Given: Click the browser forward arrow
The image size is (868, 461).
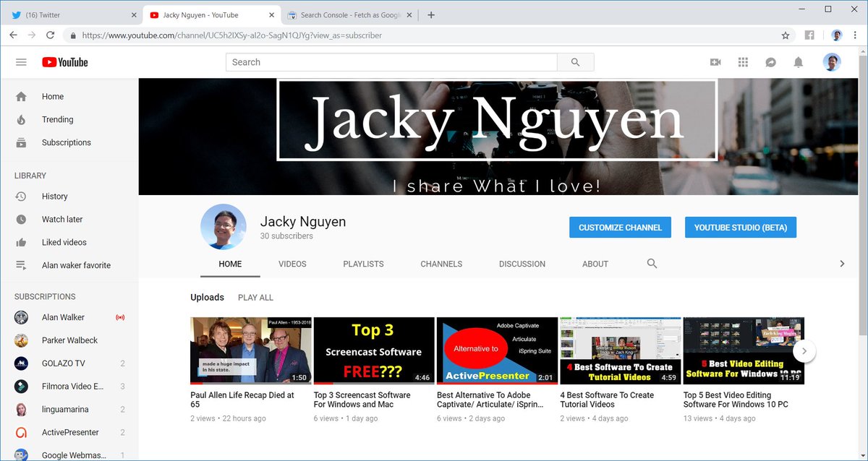Looking at the screenshot, I should (x=32, y=35).
